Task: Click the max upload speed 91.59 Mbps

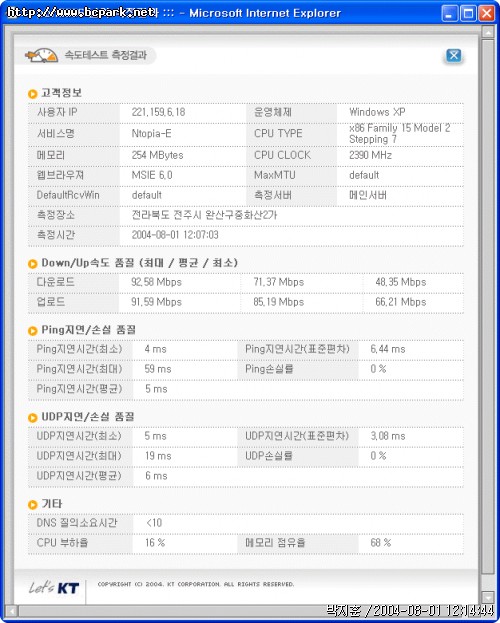Action: tap(156, 302)
